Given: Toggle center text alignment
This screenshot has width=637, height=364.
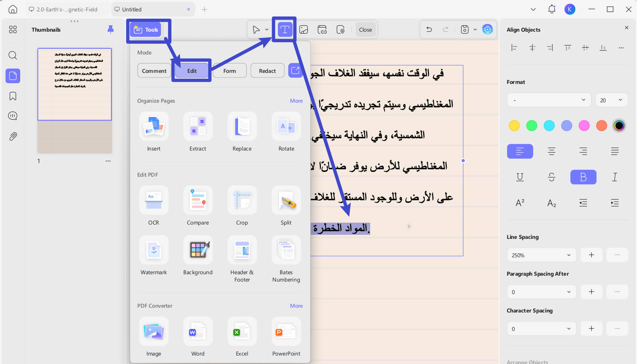Looking at the screenshot, I should point(552,151).
